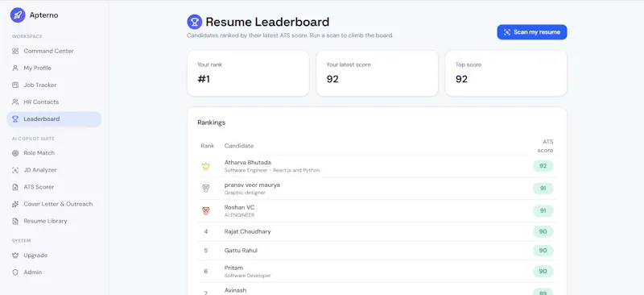644x295 pixels.
Task: Click the Job Tracker icon
Action: (x=15, y=85)
